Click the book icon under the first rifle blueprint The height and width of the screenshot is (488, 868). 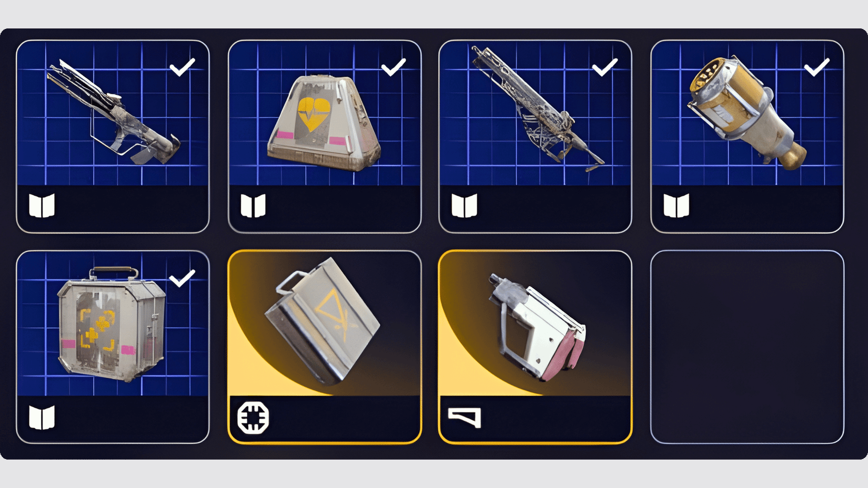coord(42,206)
